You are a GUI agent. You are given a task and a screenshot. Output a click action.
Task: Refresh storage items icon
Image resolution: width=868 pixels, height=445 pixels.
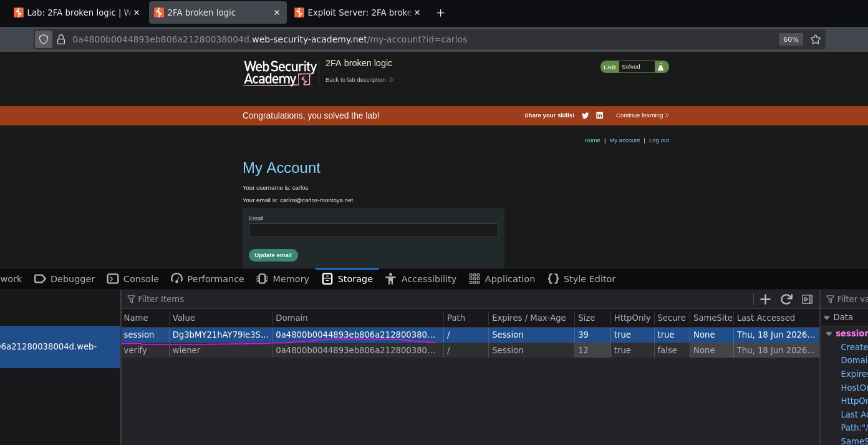pyautogui.click(x=786, y=299)
